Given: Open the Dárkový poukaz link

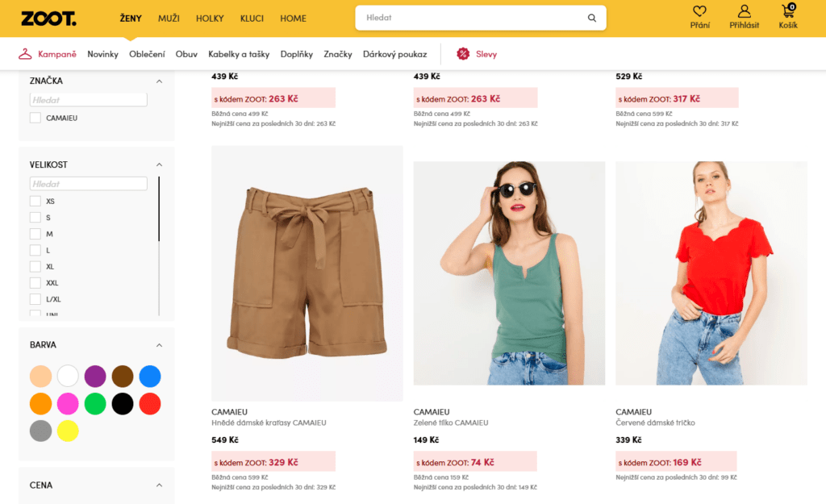Looking at the screenshot, I should (x=394, y=54).
